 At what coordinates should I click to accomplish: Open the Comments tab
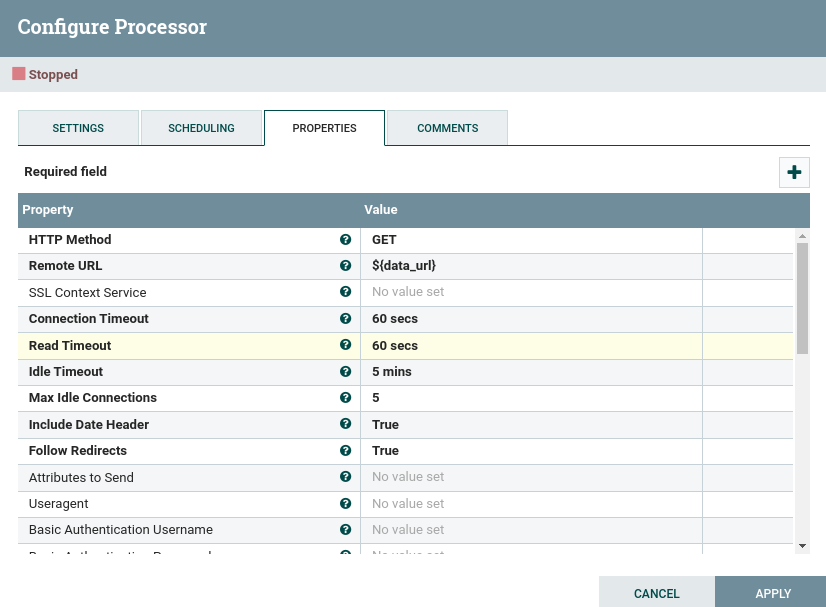(448, 128)
